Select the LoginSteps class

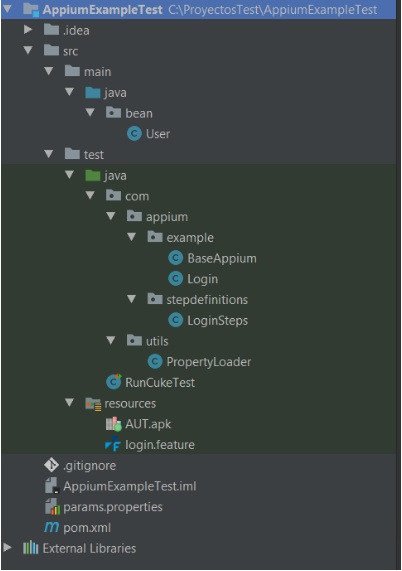click(x=217, y=320)
